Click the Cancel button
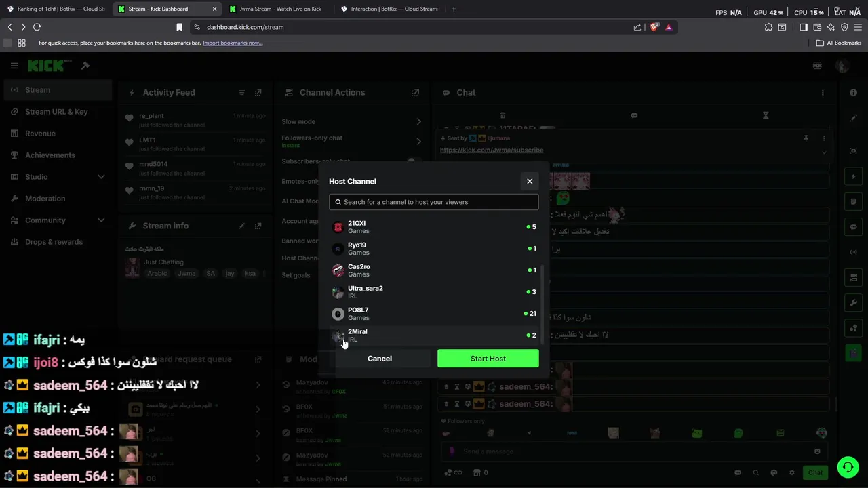The width and height of the screenshot is (868, 488). [x=380, y=359]
